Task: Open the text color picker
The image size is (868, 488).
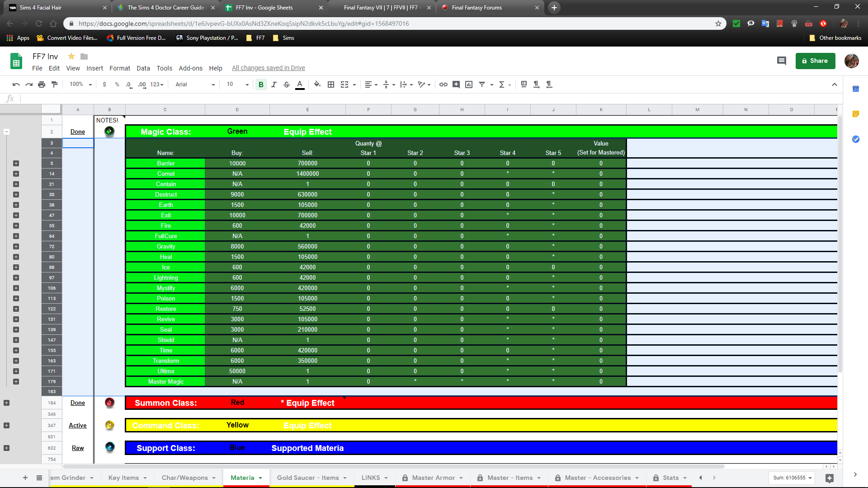Action: pyautogui.click(x=300, y=84)
